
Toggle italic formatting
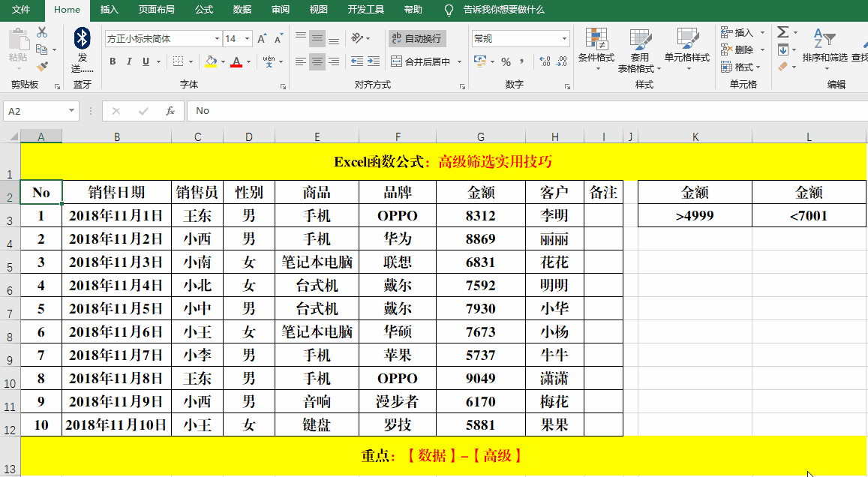tap(129, 61)
